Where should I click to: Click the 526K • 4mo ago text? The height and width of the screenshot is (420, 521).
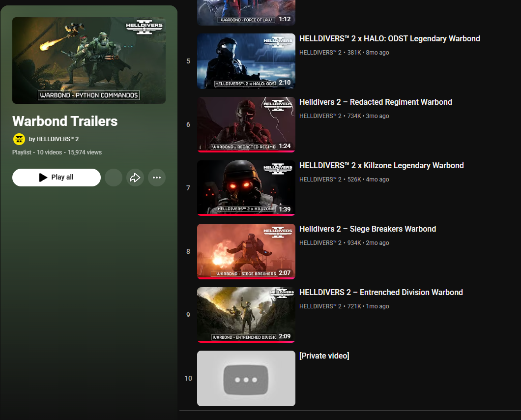pyautogui.click(x=368, y=180)
